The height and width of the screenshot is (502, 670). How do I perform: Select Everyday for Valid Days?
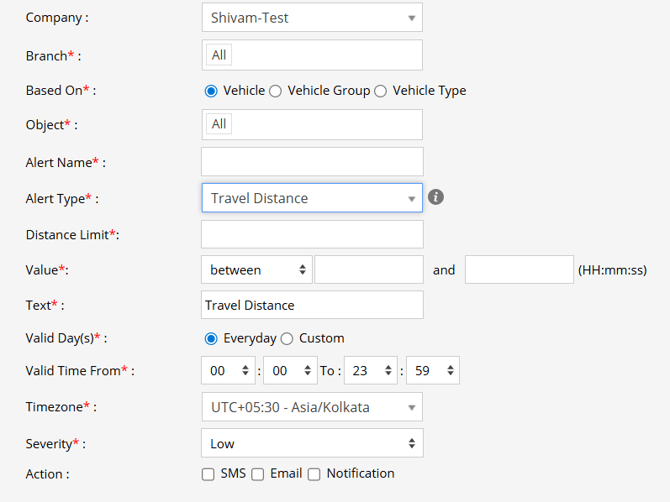click(x=211, y=338)
